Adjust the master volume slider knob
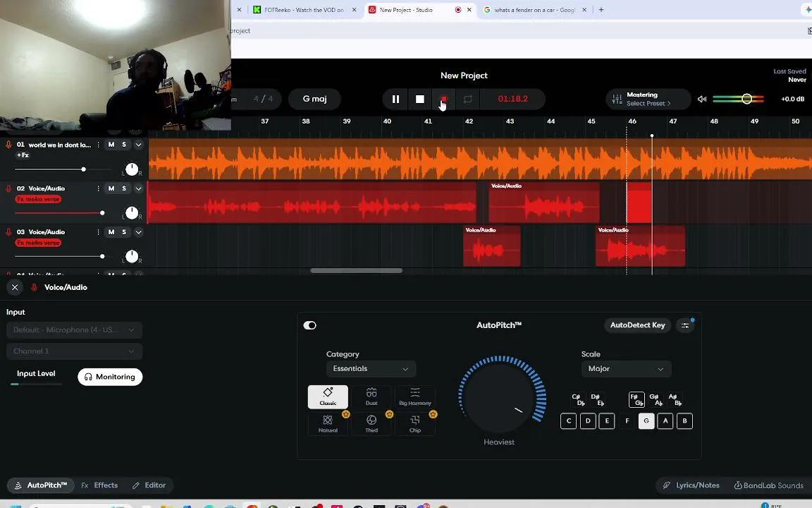This screenshot has width=812, height=508. pyautogui.click(x=746, y=99)
